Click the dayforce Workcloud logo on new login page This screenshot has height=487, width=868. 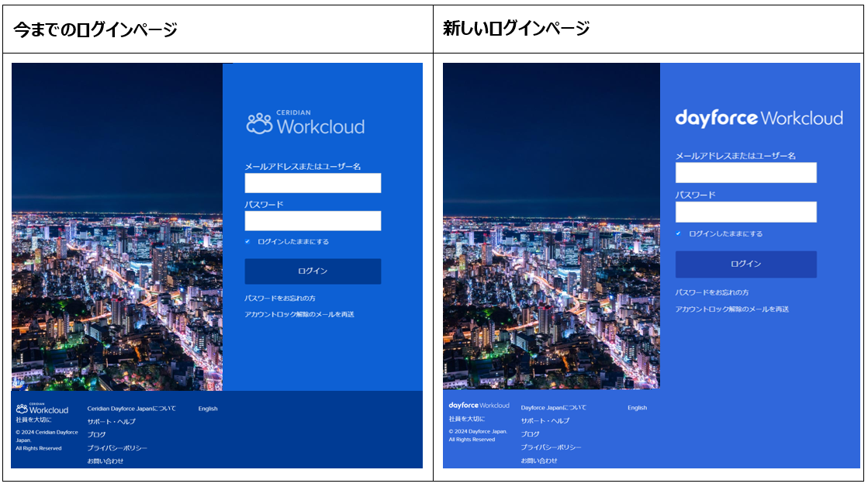[759, 118]
